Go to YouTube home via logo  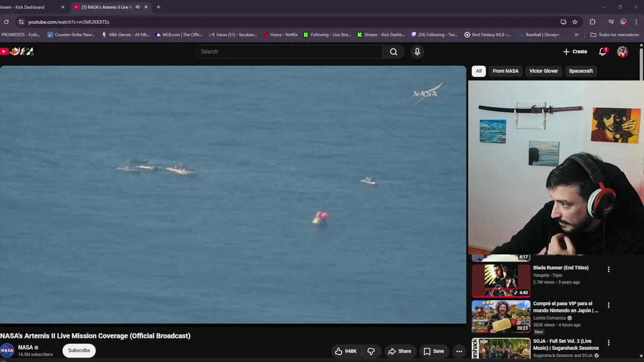pyautogui.click(x=17, y=51)
